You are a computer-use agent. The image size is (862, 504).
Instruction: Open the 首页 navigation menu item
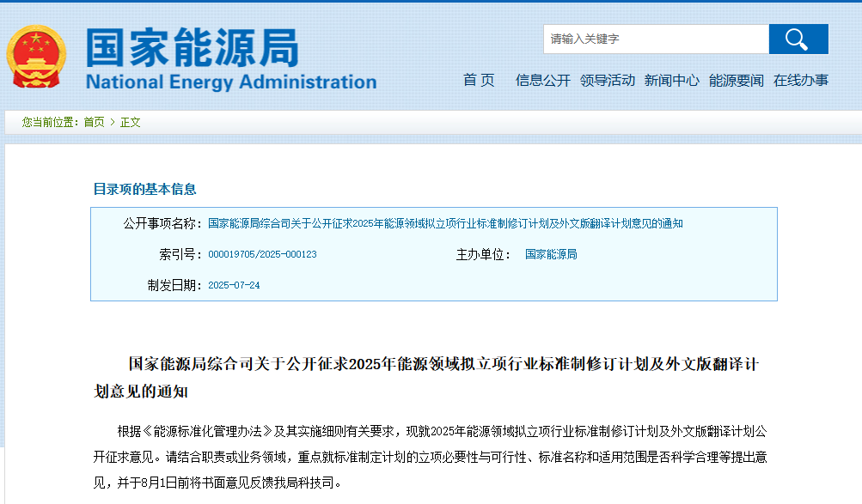point(477,79)
